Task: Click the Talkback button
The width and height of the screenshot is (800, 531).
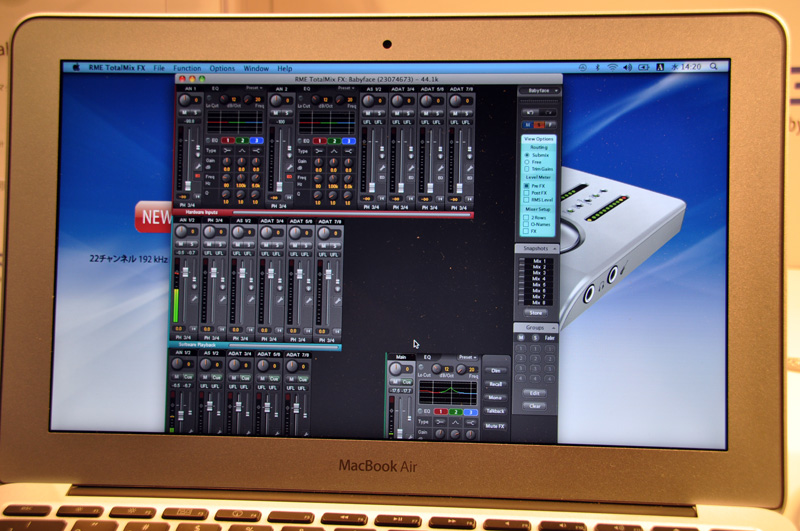Action: tap(496, 411)
